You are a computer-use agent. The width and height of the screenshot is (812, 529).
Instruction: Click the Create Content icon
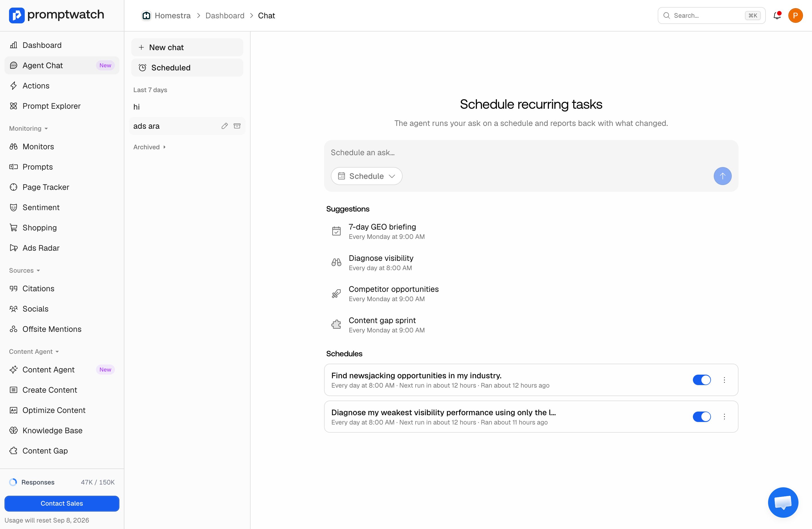coord(14,390)
